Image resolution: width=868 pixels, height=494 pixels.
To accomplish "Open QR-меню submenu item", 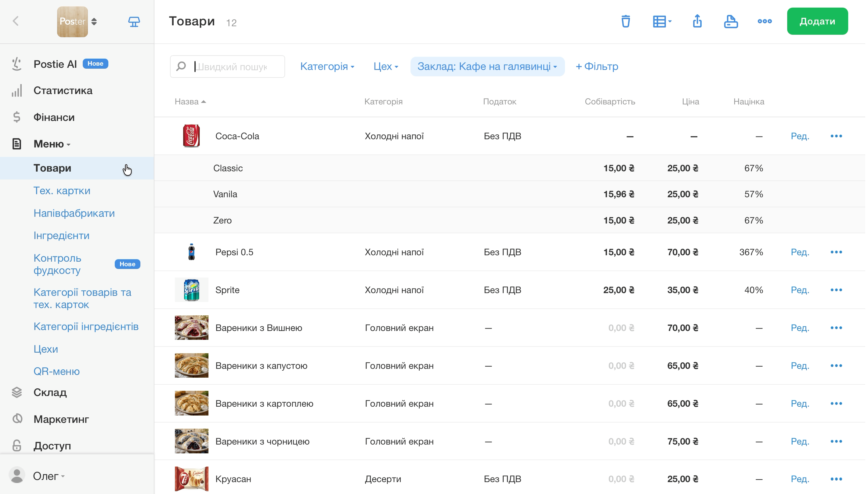I will coord(56,371).
